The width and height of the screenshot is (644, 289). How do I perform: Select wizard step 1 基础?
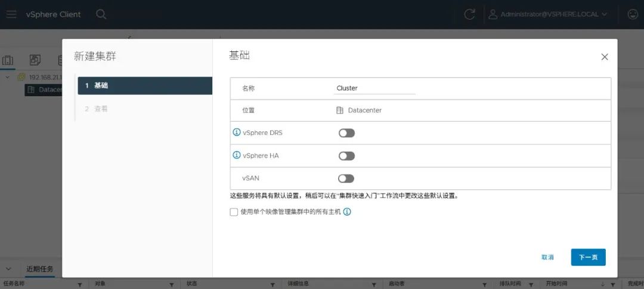click(x=145, y=85)
